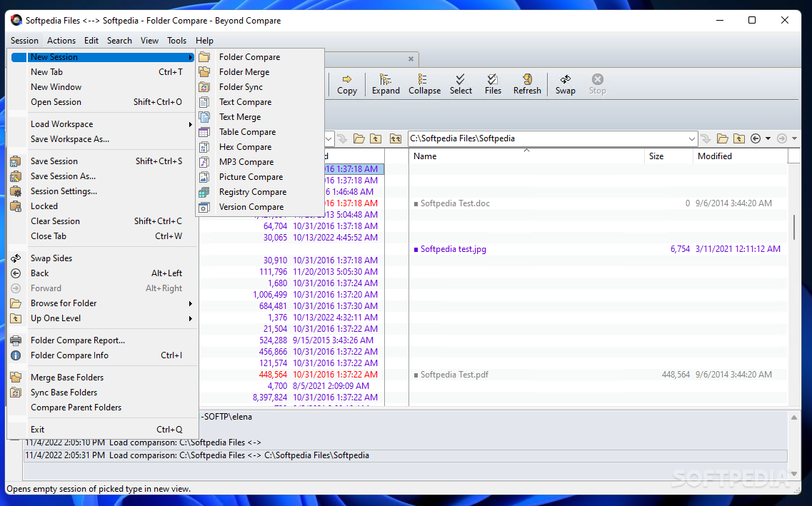Choose Folder Compare from New Session submenu
Screen dimensions: 812x506
259,57
